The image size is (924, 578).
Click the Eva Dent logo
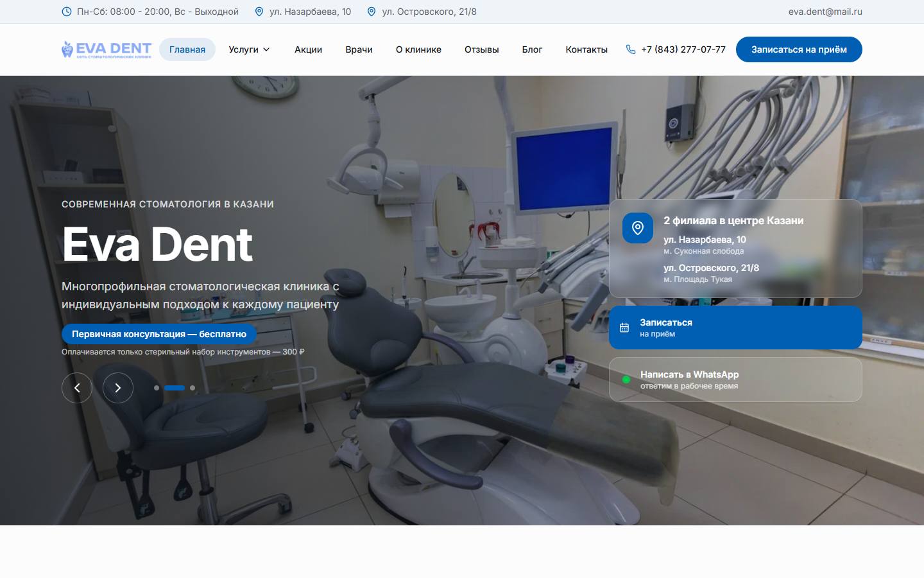[107, 49]
